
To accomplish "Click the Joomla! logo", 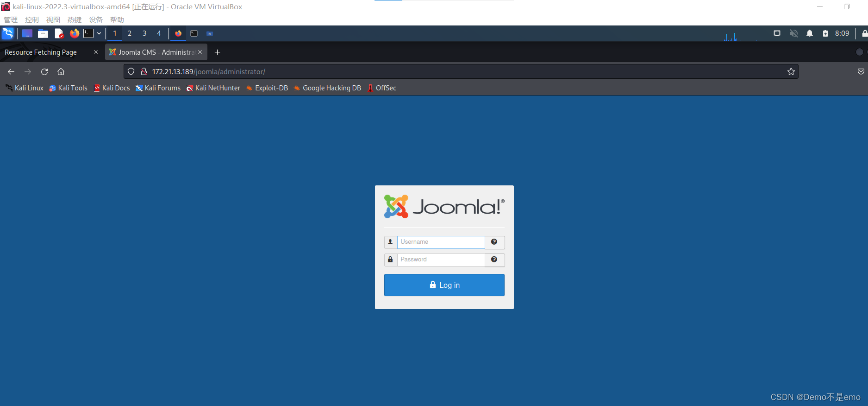I will coord(444,206).
